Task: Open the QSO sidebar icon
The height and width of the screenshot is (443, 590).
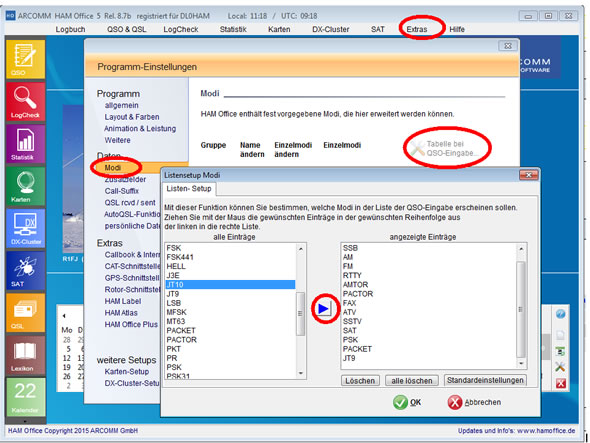Action: coord(25,59)
